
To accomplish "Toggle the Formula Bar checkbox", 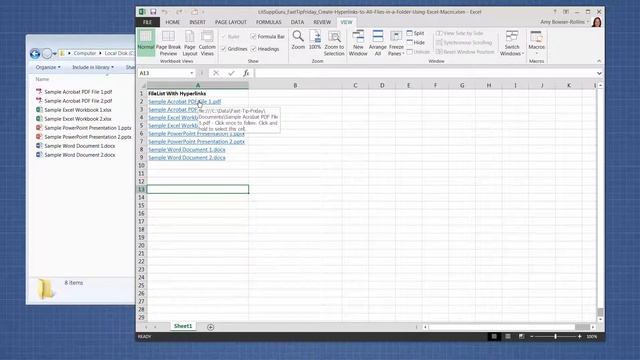I will coord(253,36).
